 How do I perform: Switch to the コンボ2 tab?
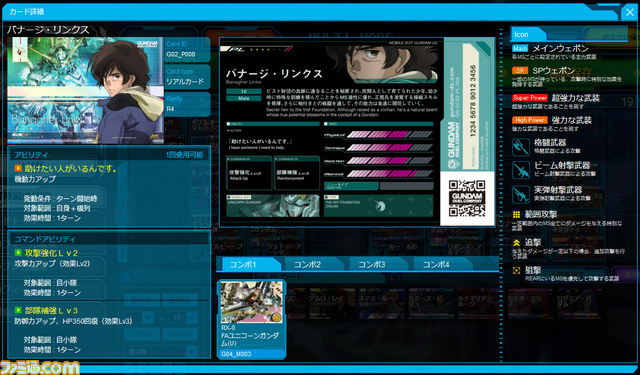(x=308, y=264)
